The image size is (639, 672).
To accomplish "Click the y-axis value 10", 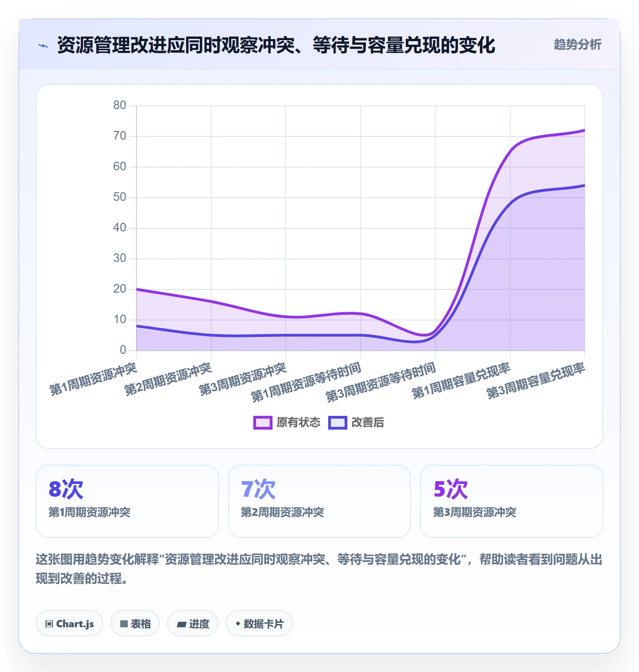I will 120,320.
